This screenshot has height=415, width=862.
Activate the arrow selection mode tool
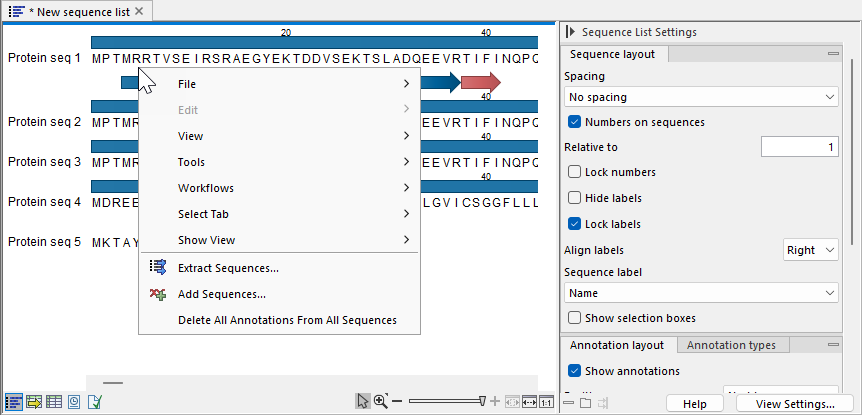[x=363, y=401]
